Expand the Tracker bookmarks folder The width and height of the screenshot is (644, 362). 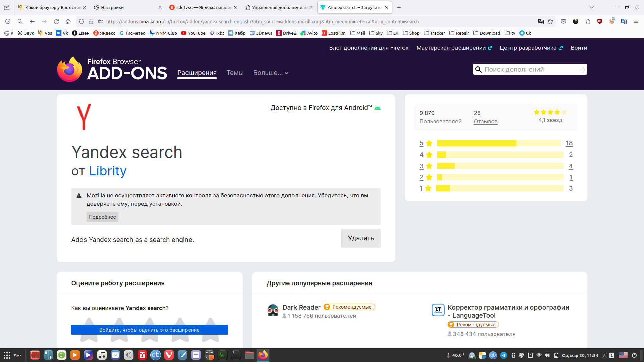pos(434,33)
